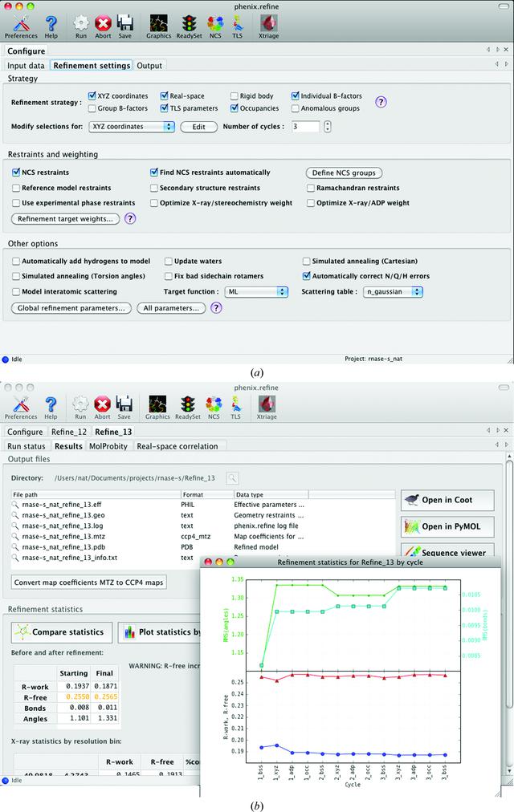The image size is (514, 812).
Task: Launch Xtriage in bottom window toolbar
Action: 267,408
